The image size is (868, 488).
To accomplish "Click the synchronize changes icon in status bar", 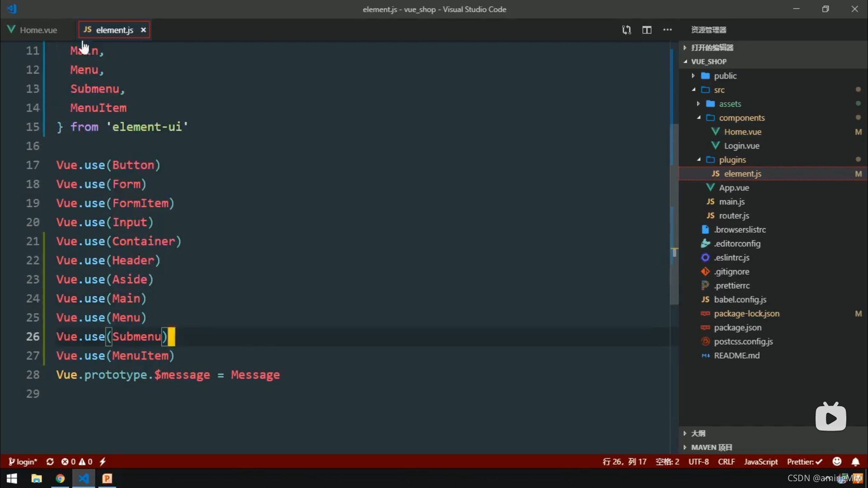I will tap(50, 462).
